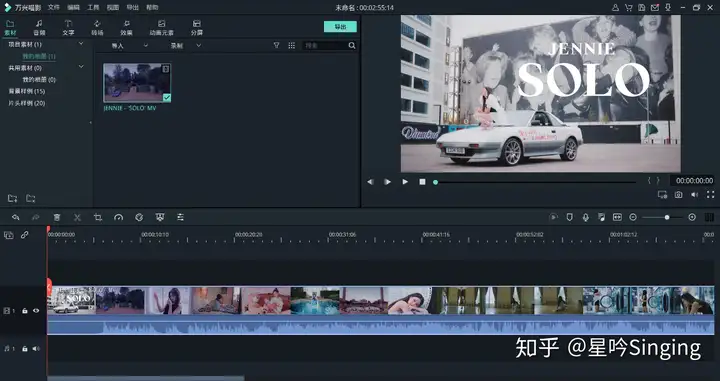
Task: Record a voiceover with the microphone icon
Action: coord(585,218)
